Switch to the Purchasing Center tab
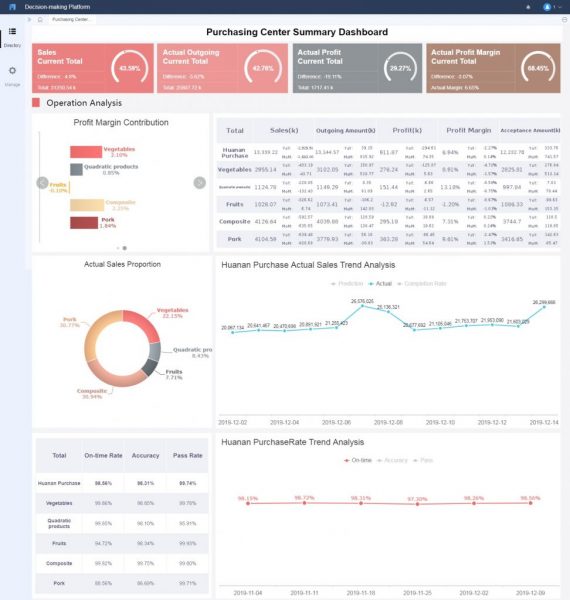This screenshot has width=570, height=600. pos(71,19)
